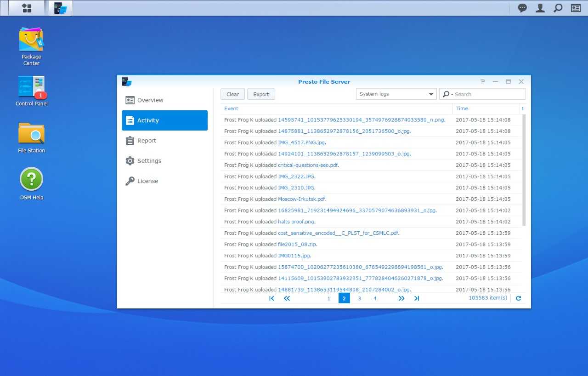
Task: Click the log list vertical scrollbar
Action: pyautogui.click(x=524, y=170)
